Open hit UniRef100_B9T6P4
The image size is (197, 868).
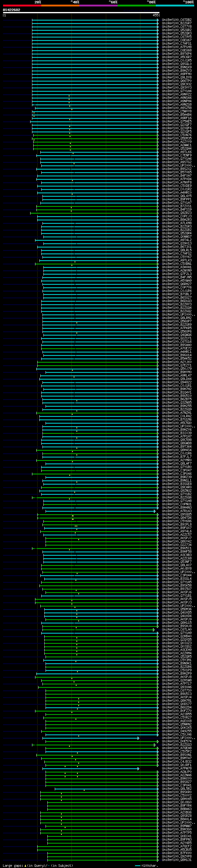point(177,54)
